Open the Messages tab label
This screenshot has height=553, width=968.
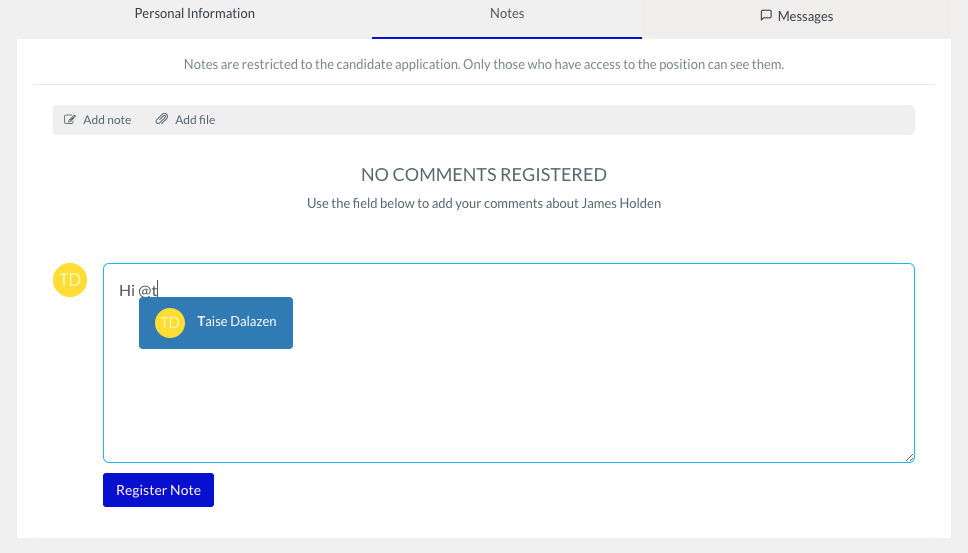[x=805, y=16]
